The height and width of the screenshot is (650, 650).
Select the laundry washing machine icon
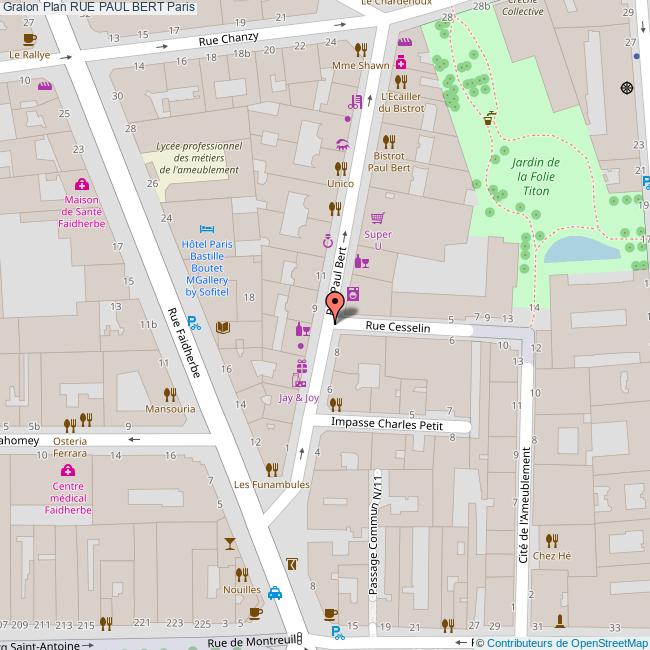point(353,293)
